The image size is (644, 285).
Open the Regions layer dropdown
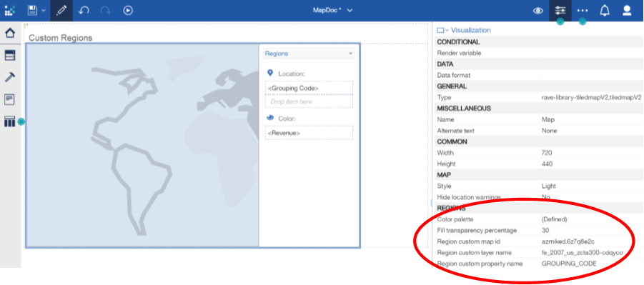[x=309, y=54]
